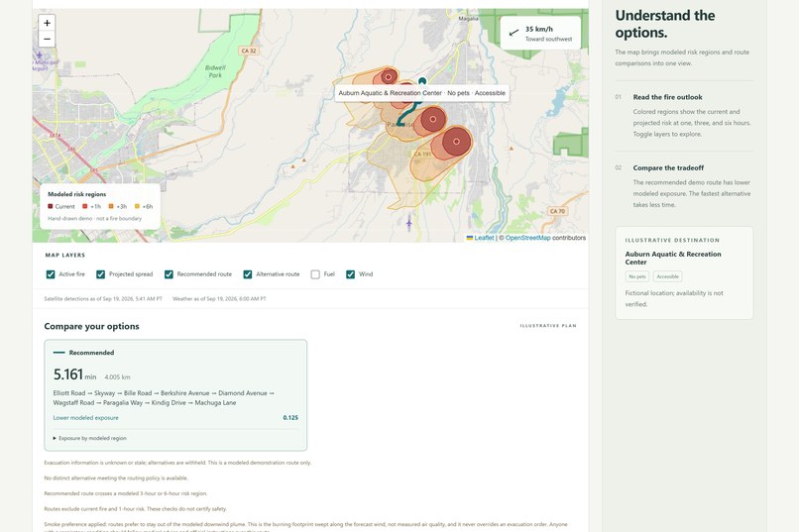Toggle the Active fire layer checkbox
Screen dimensions: 799x532
click(51, 274)
